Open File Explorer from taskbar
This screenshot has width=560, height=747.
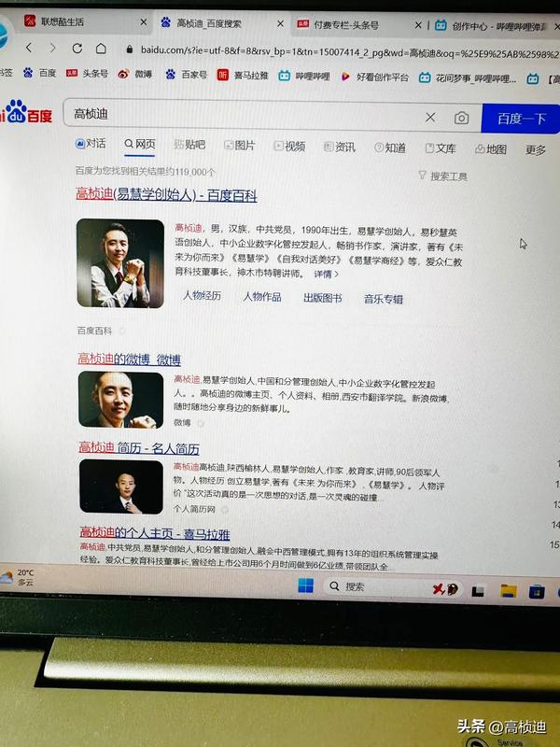point(508,591)
